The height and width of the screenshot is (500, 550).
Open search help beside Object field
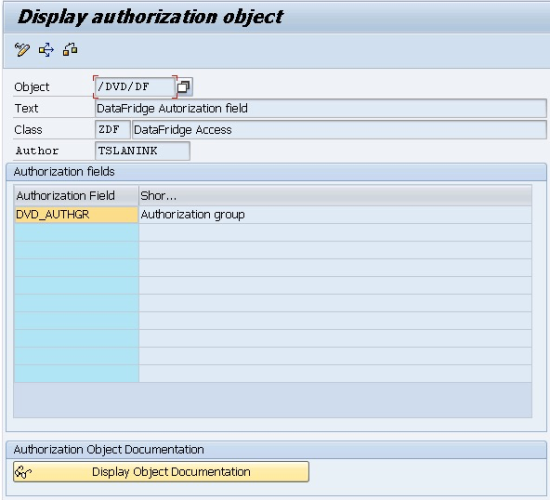184,87
